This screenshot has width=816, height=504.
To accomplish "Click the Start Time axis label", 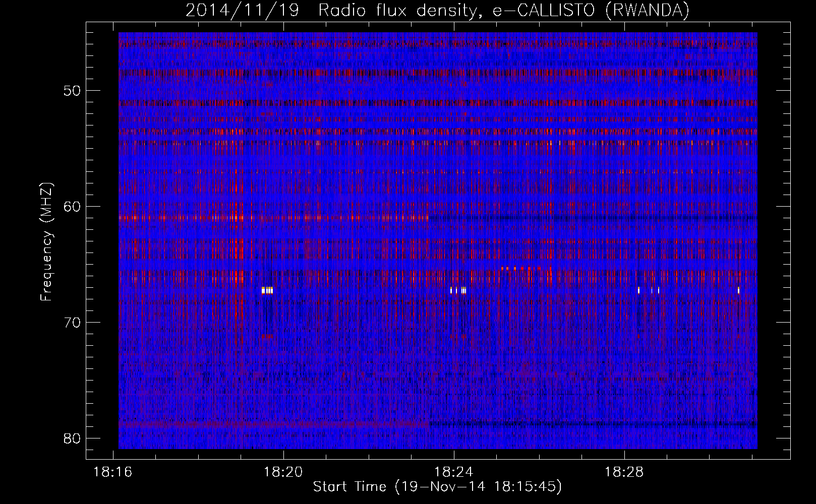I will (437, 487).
